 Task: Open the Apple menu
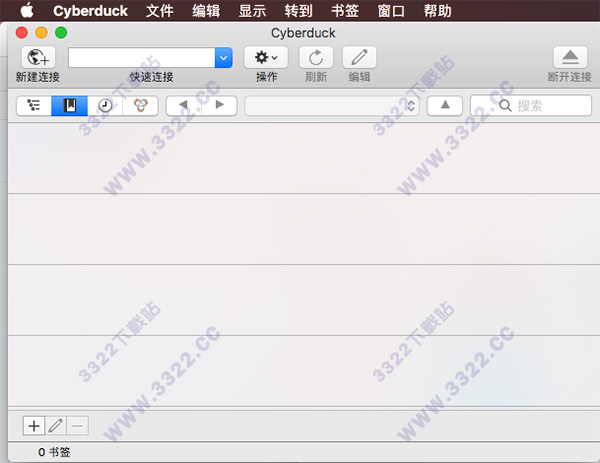pyautogui.click(x=27, y=11)
